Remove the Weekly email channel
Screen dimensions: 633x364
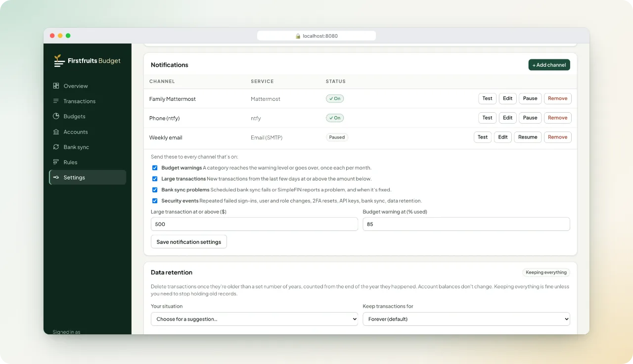tap(557, 137)
